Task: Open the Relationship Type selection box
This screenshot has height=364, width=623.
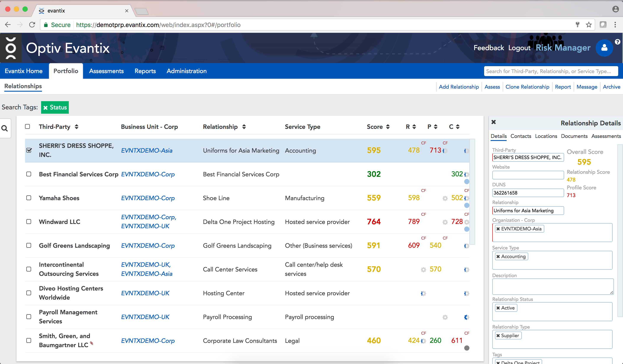Action: click(x=552, y=339)
